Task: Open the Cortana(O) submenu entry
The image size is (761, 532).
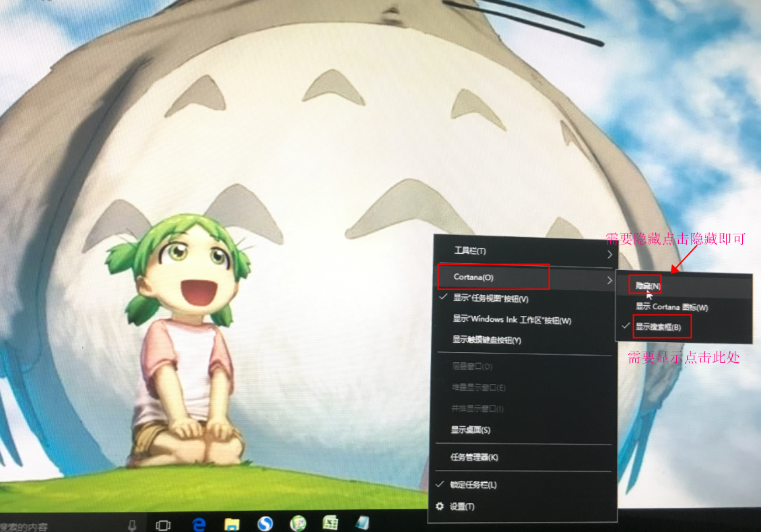Action: (525, 278)
